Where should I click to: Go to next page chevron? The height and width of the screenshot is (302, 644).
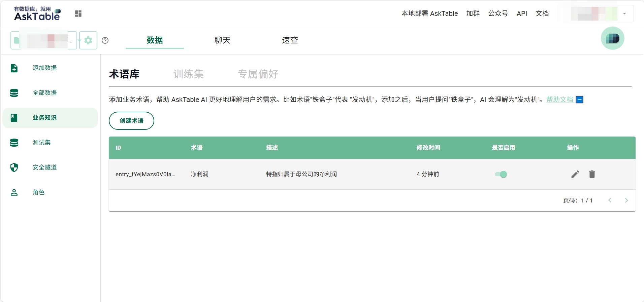tap(626, 200)
